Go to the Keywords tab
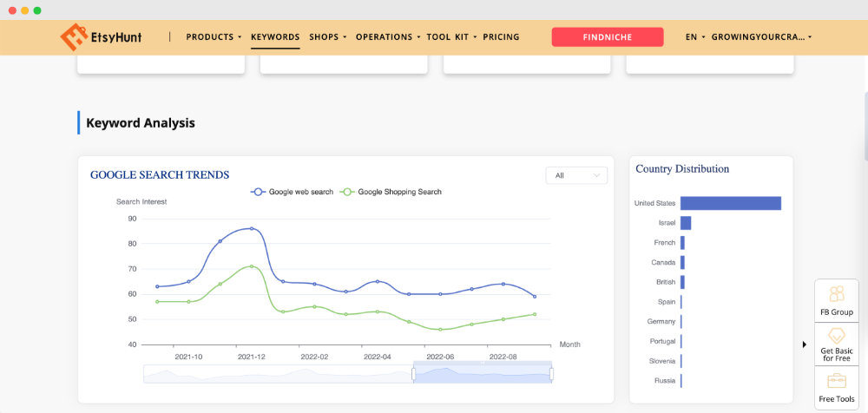868x413 pixels. pyautogui.click(x=275, y=37)
